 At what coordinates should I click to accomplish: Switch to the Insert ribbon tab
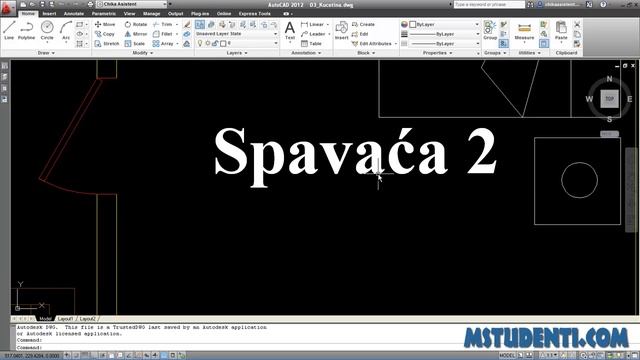point(49,13)
